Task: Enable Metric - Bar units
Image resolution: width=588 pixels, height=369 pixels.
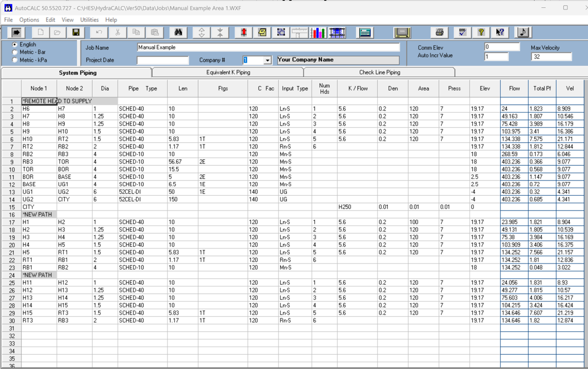Action: click(14, 52)
